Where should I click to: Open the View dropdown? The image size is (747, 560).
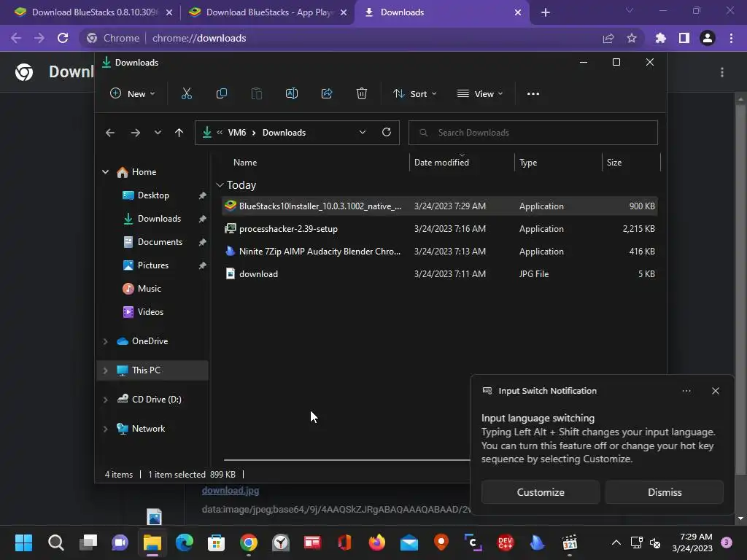(480, 94)
